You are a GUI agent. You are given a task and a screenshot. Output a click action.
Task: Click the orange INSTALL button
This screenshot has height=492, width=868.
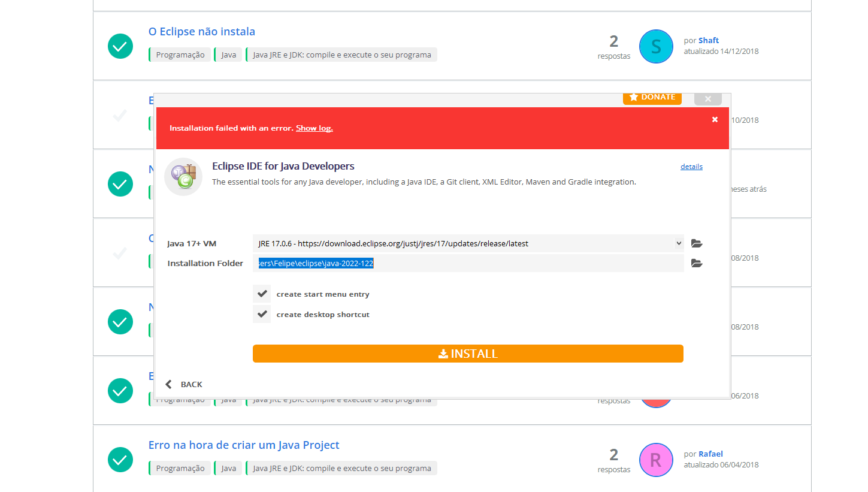click(468, 354)
